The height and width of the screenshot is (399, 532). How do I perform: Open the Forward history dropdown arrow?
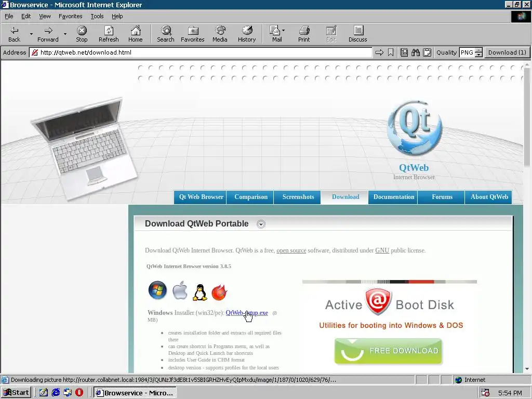pyautogui.click(x=65, y=34)
